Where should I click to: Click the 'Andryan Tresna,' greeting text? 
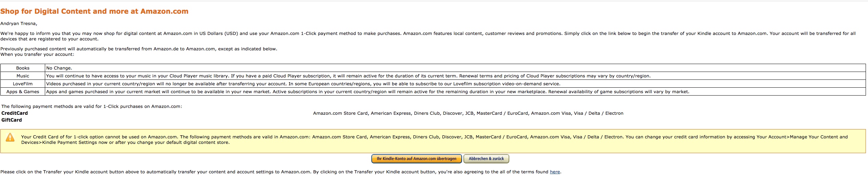[x=19, y=24]
